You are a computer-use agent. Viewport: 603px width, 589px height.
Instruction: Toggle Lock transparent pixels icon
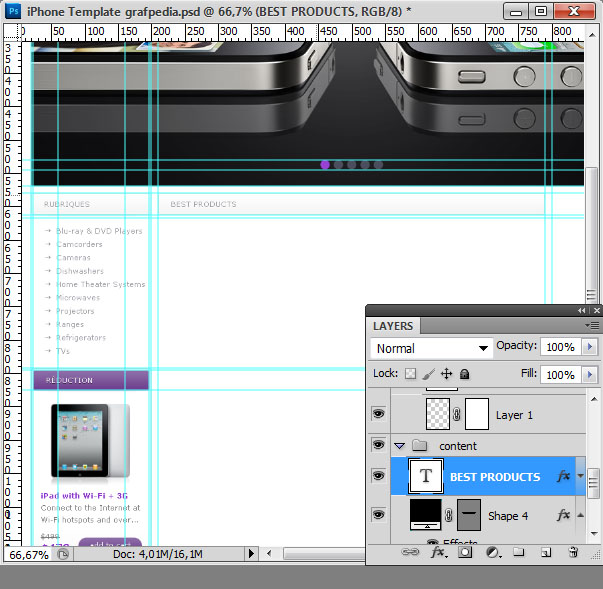[x=410, y=373]
